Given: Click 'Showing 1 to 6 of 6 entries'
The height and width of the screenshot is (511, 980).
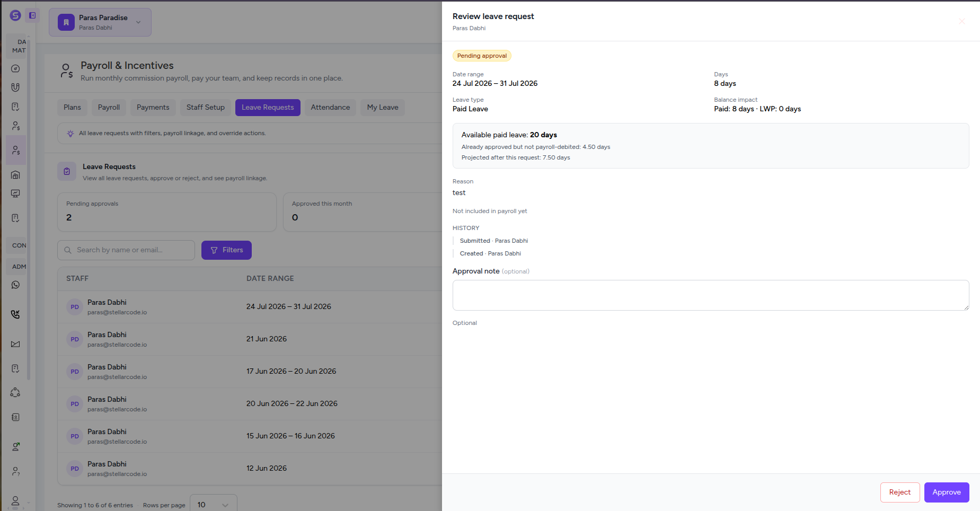Looking at the screenshot, I should click(x=95, y=505).
